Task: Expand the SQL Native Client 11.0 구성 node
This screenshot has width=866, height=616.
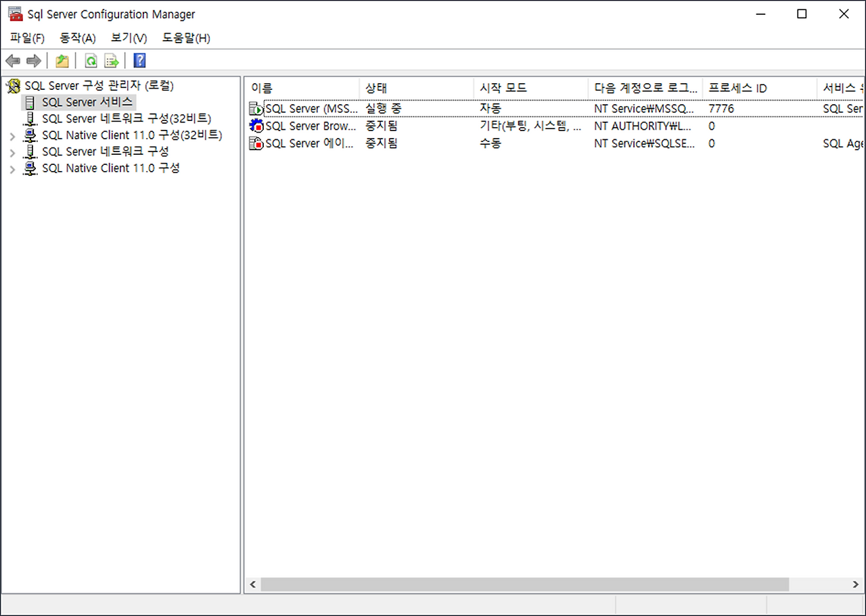Action: click(12, 168)
